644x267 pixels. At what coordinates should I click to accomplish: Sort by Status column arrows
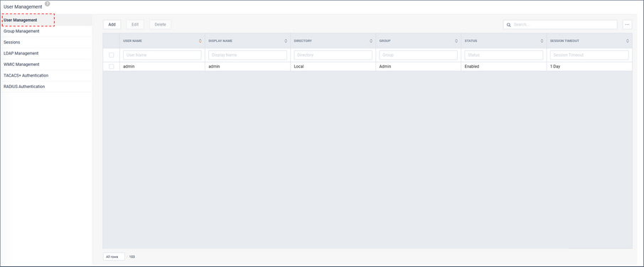pyautogui.click(x=542, y=41)
